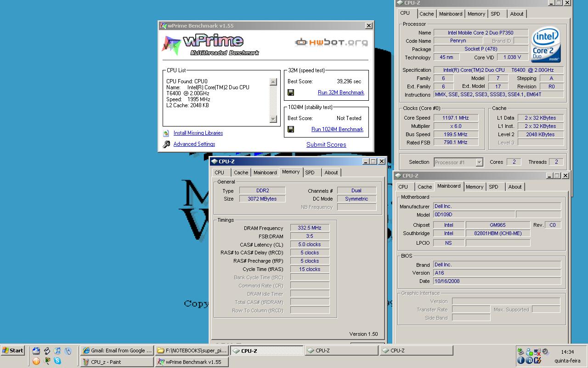Open the green paint-bucket quick launch icon

tap(47, 361)
